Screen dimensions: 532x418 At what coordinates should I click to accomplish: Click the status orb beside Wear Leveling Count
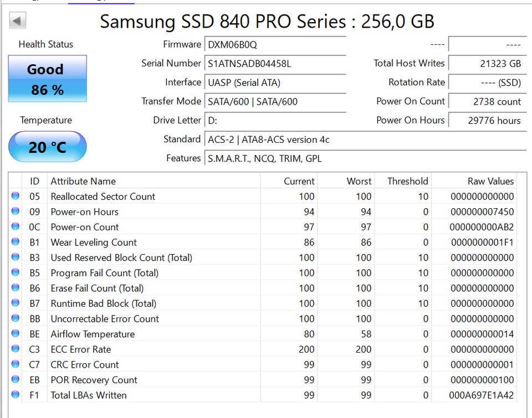tap(16, 242)
